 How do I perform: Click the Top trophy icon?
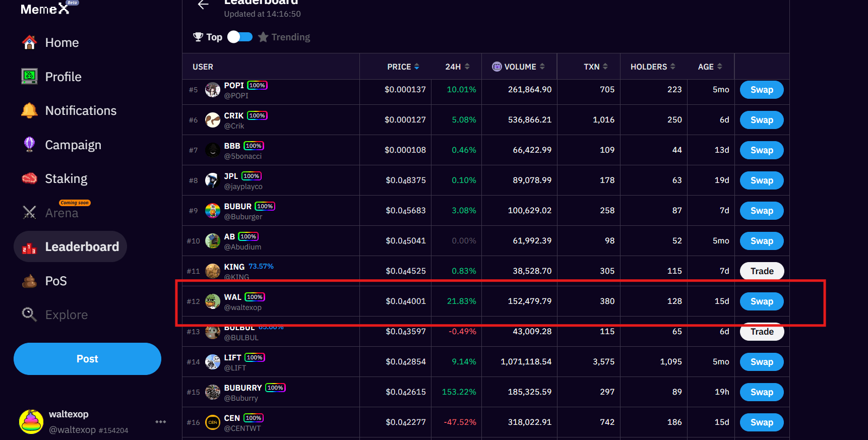point(198,37)
